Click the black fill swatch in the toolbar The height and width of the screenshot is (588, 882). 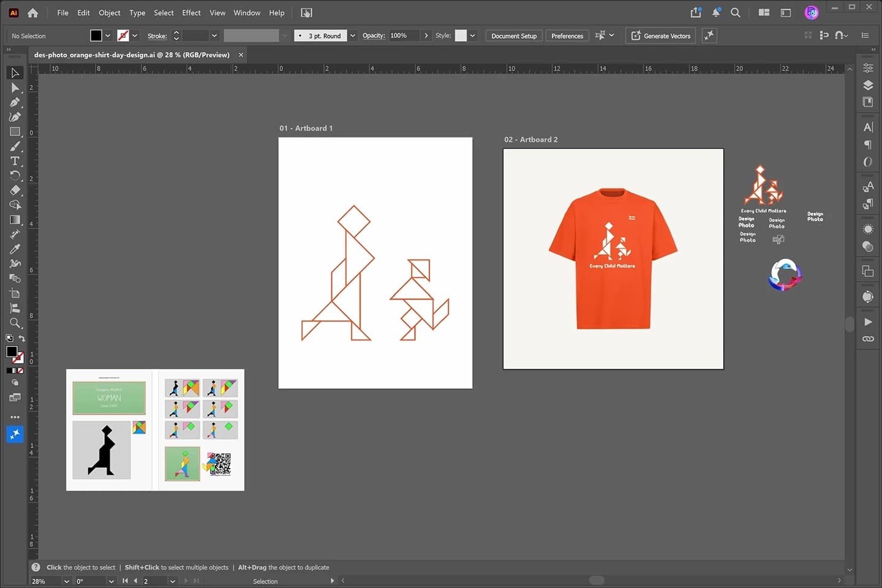click(12, 352)
